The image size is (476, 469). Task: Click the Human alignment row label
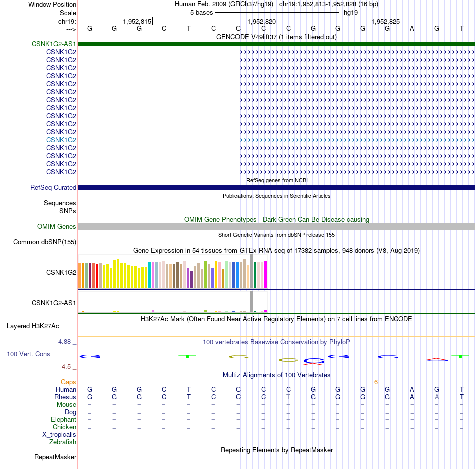point(66,390)
